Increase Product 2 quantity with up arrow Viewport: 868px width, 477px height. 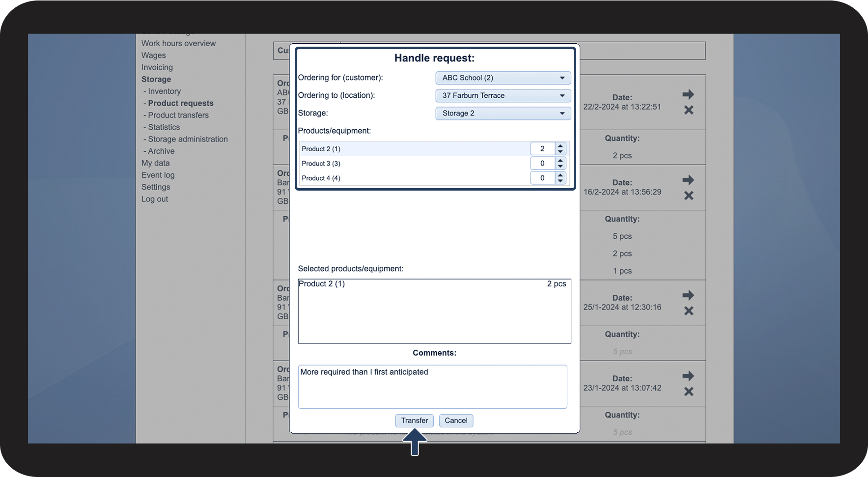560,146
